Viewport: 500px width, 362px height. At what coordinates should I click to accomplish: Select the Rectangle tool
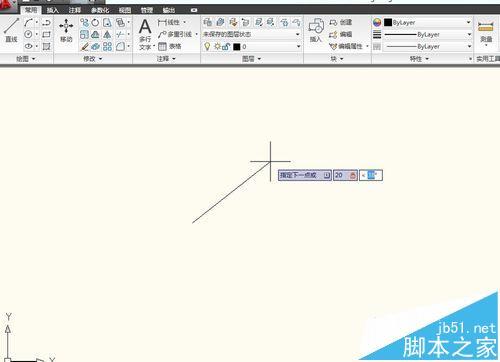(x=46, y=34)
